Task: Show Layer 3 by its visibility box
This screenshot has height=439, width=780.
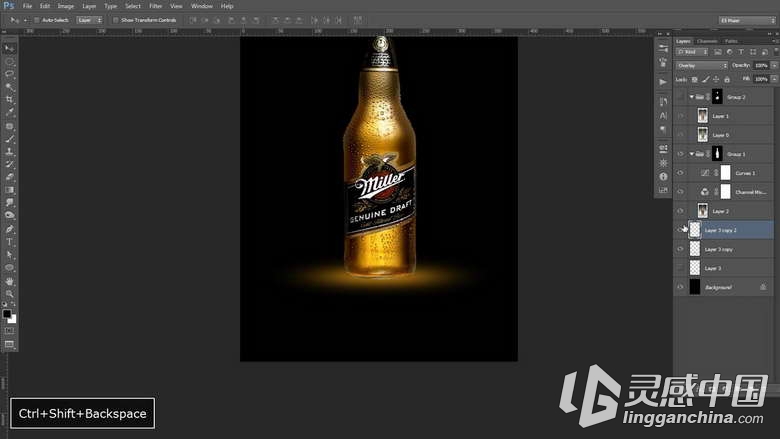Action: click(x=680, y=268)
